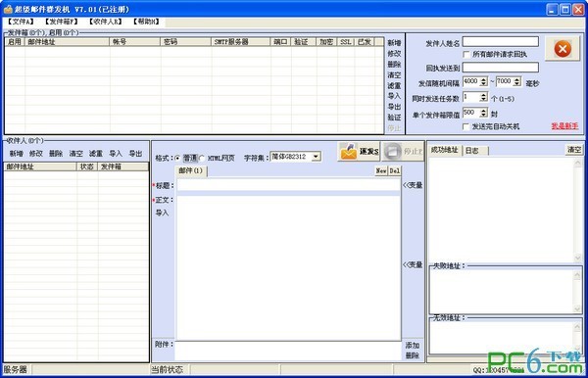588x378 pixels.
Task: Insert variable into the body field
Action: coord(413,264)
